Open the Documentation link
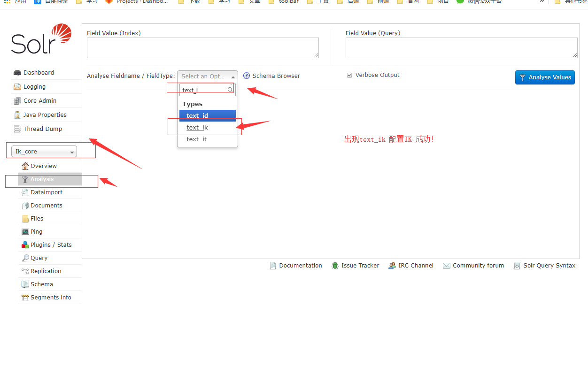 301,266
